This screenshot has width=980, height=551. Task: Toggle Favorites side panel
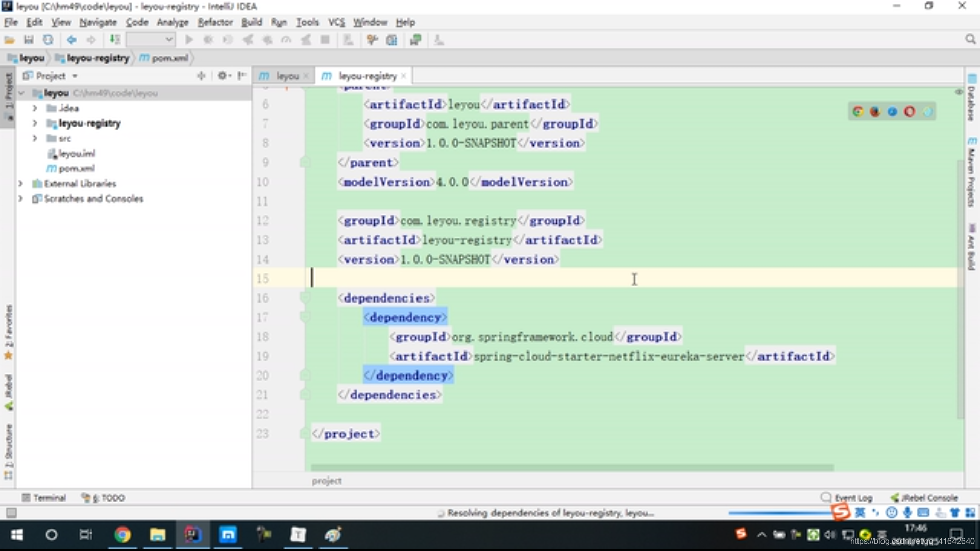pyautogui.click(x=8, y=332)
